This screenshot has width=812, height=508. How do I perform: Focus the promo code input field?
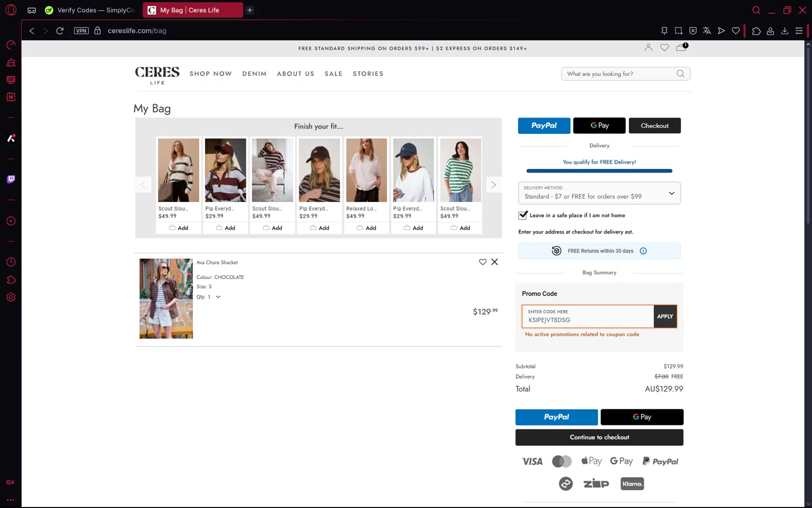(x=588, y=316)
